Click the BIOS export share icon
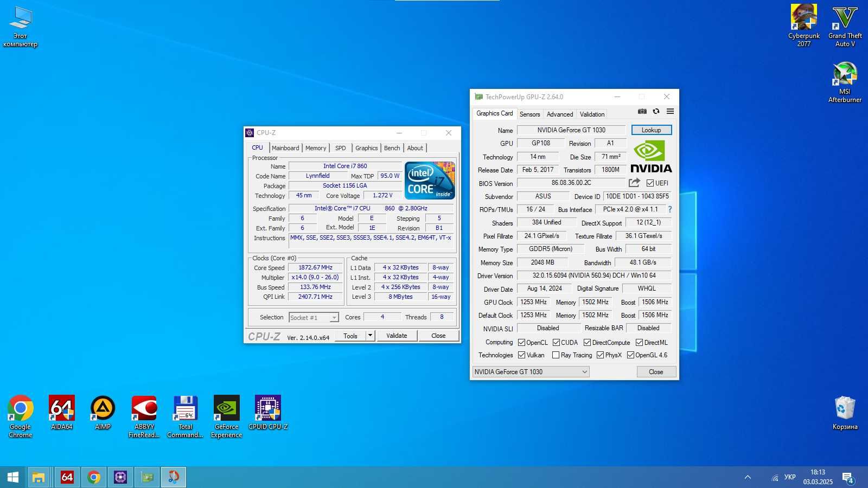 tap(634, 183)
